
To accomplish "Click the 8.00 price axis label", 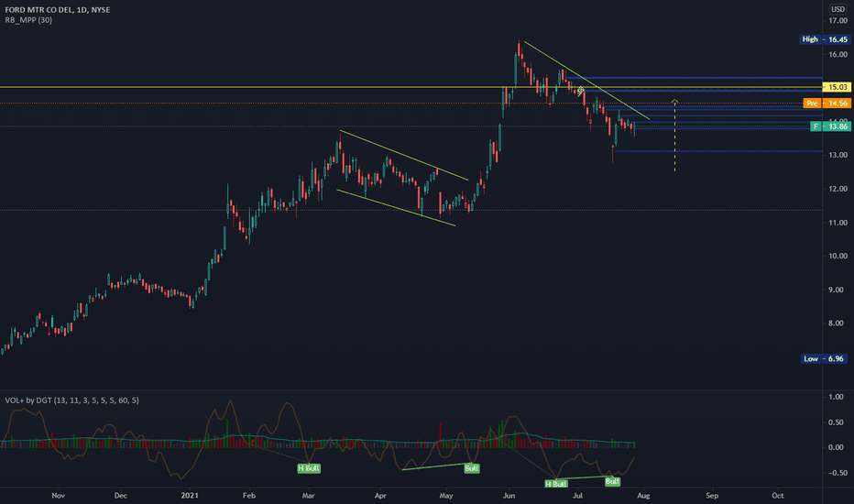I will pyautogui.click(x=836, y=323).
